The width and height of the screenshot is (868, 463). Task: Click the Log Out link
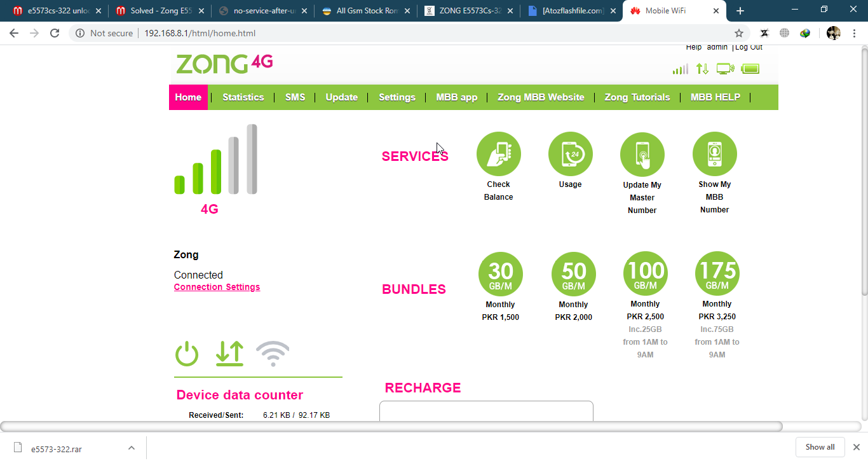pyautogui.click(x=749, y=47)
